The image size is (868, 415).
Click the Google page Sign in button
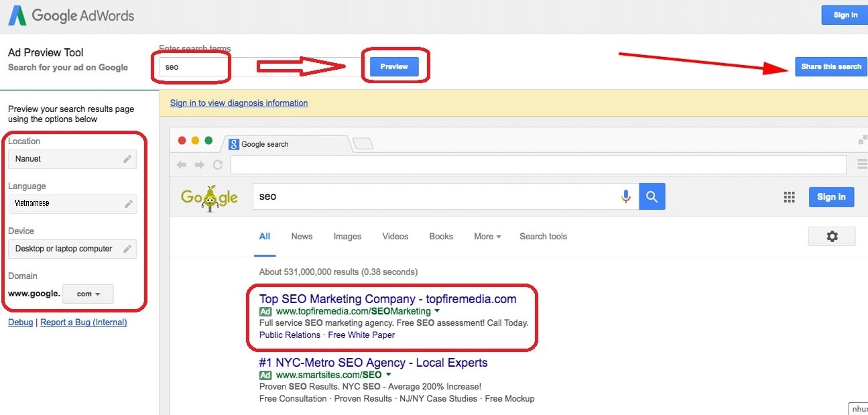pyautogui.click(x=831, y=197)
